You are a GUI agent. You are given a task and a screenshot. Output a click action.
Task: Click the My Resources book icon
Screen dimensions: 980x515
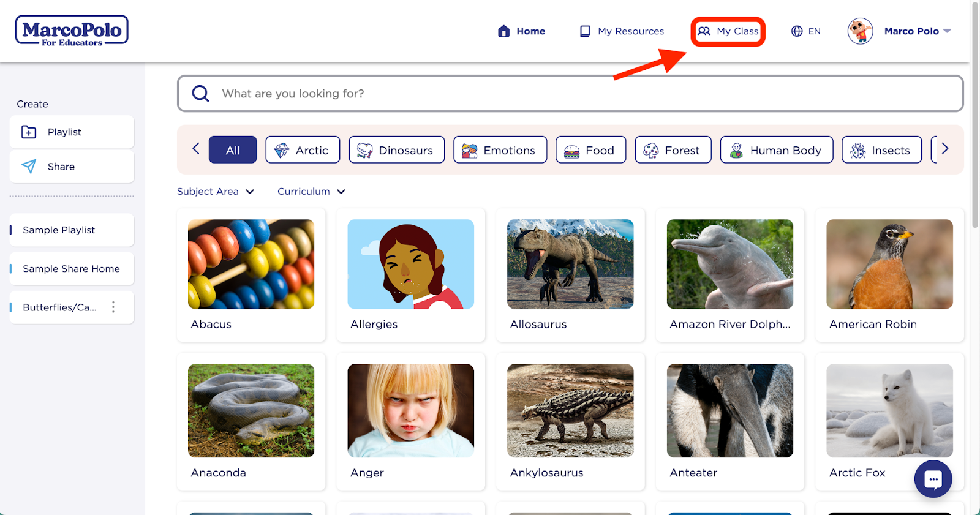(585, 31)
